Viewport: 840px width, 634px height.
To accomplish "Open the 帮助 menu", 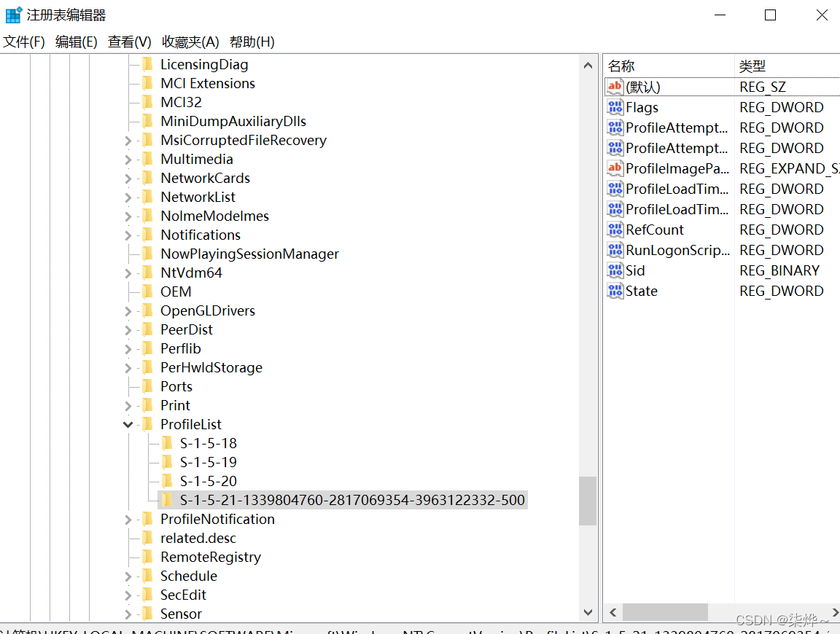I will (252, 42).
